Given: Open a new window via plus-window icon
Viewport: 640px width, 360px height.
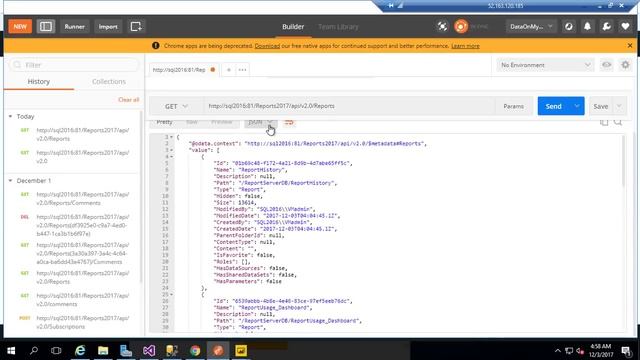Looking at the screenshot, I should pos(136,27).
